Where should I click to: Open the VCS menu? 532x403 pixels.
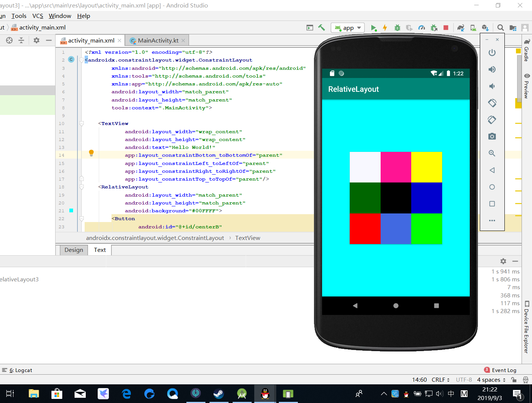coord(38,16)
